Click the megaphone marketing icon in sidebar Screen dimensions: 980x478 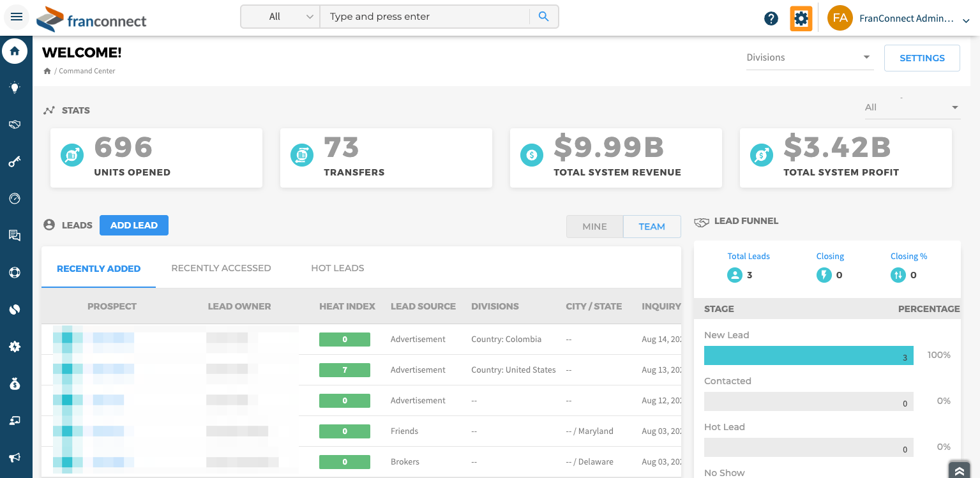[x=15, y=458]
